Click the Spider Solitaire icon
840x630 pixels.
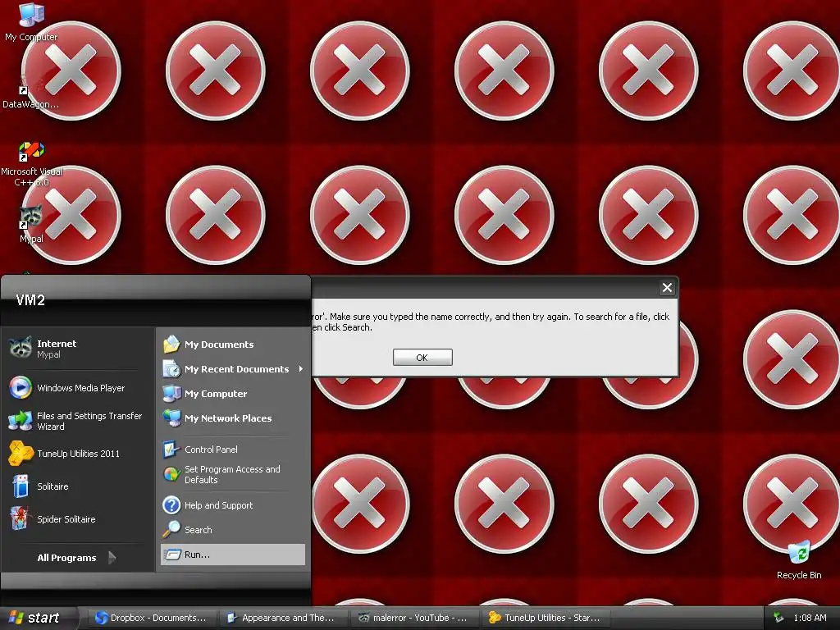[x=21, y=518]
